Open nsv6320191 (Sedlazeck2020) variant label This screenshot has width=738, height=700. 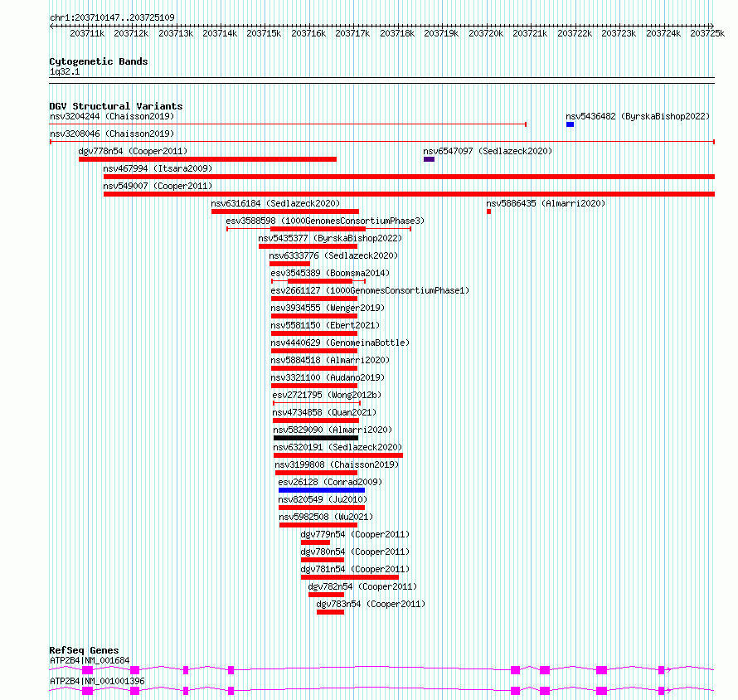[x=338, y=447]
